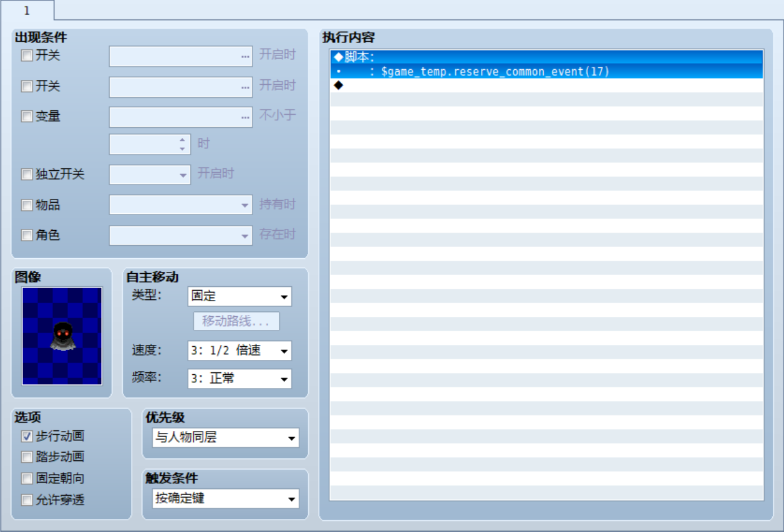Open the 变量 selection field
Viewport: 784px width, 532px height.
pyautogui.click(x=181, y=117)
